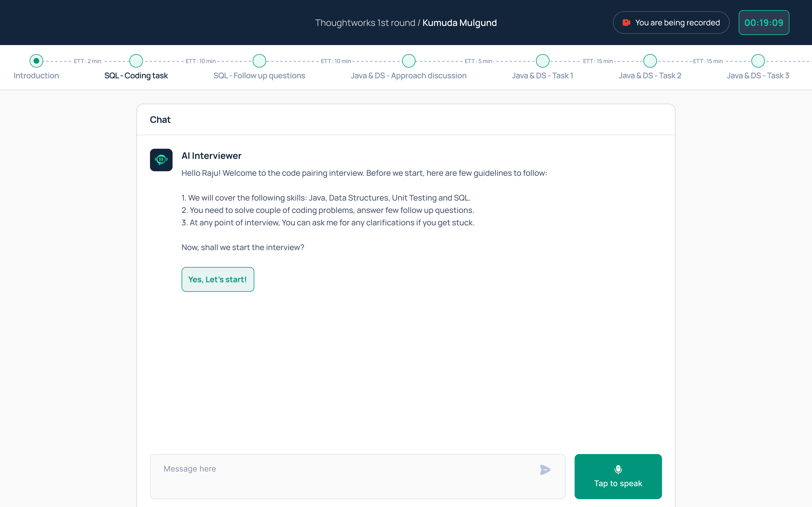Open the SQL - Coding task step label
Image resolution: width=812 pixels, height=507 pixels.
coord(136,76)
